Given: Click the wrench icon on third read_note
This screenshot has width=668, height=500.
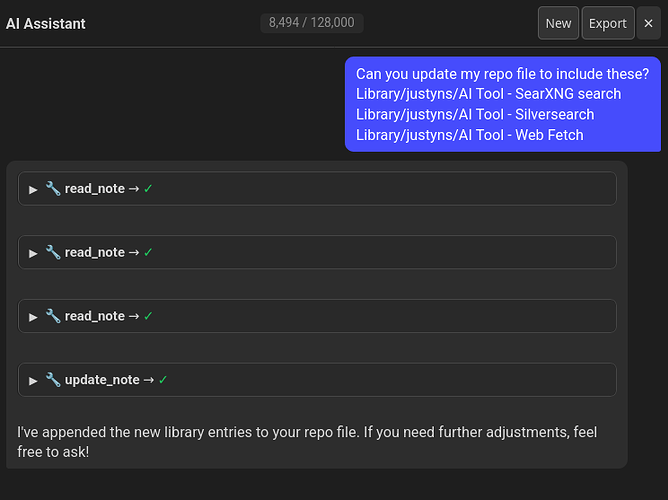Looking at the screenshot, I should tap(53, 316).
